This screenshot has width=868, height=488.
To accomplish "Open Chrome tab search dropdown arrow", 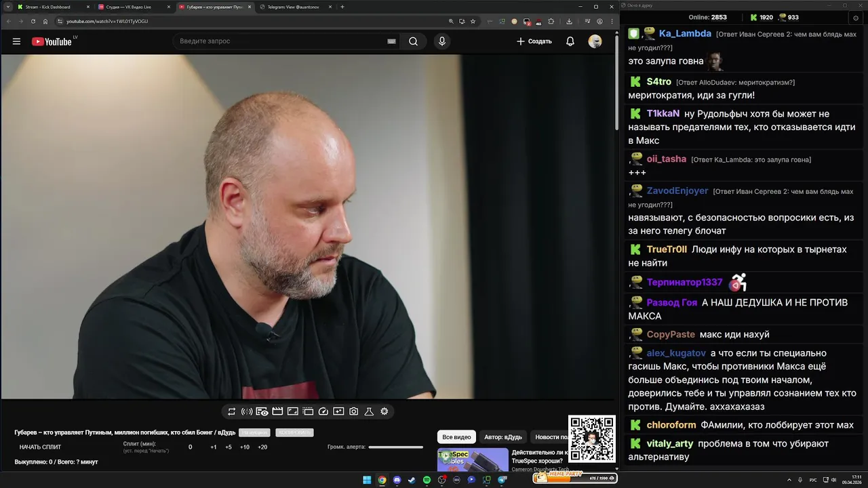I will click(x=7, y=7).
